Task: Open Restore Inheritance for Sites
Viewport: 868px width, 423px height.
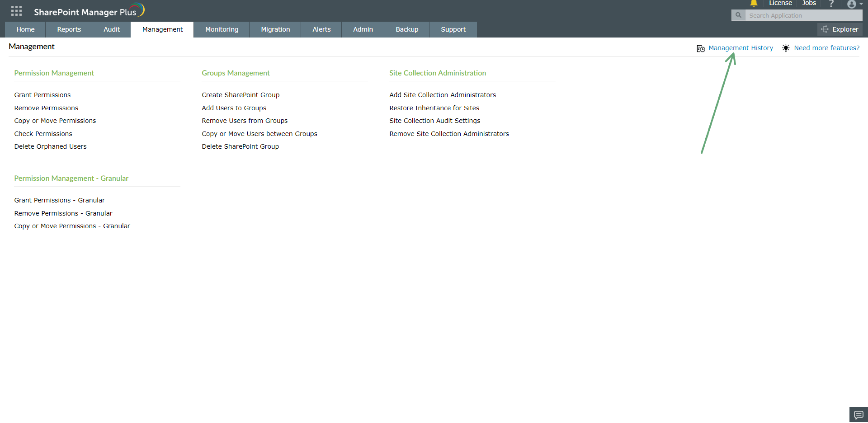Action: 434,108
